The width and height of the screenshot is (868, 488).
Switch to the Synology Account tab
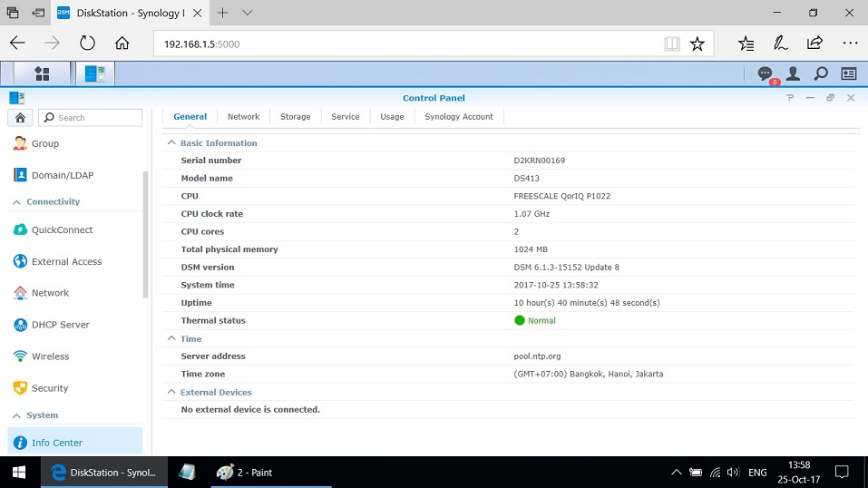tap(459, 116)
